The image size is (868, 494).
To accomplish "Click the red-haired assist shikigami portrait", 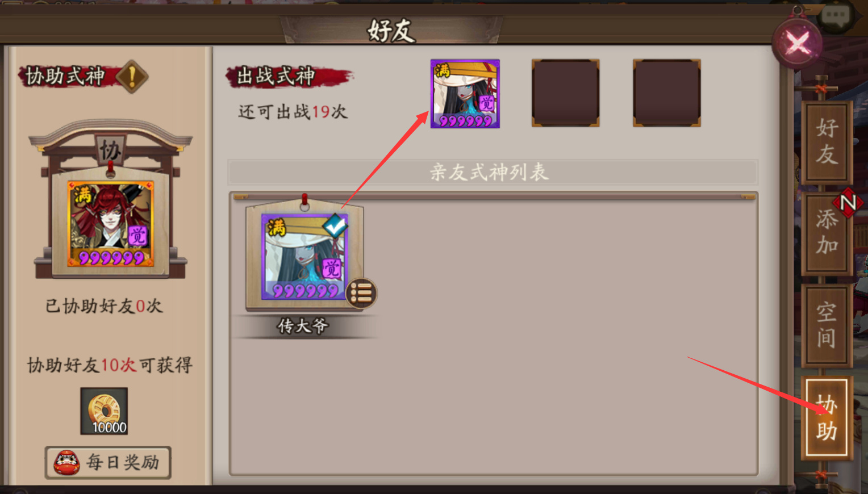I will click(111, 224).
